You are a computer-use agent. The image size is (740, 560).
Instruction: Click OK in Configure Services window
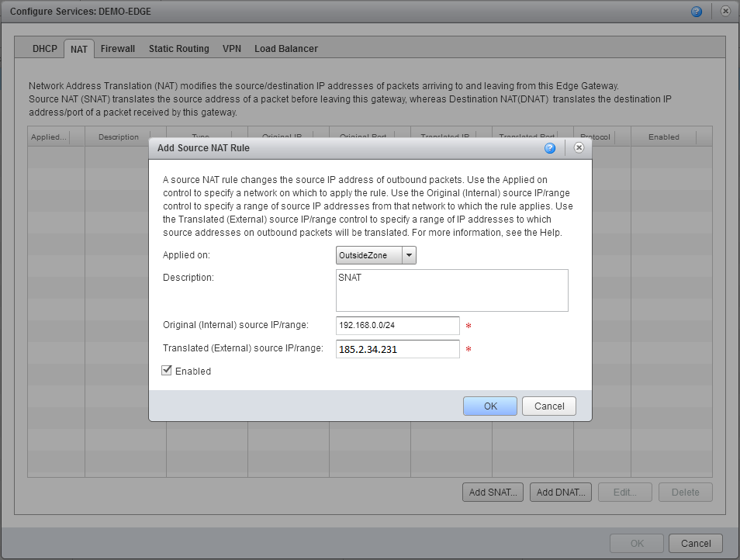(x=637, y=544)
